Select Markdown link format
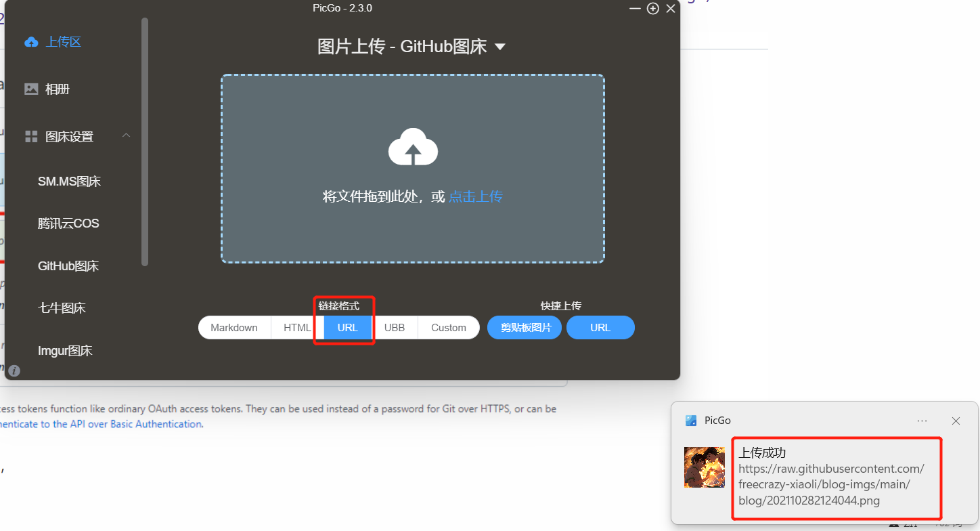980x531 pixels. point(234,328)
